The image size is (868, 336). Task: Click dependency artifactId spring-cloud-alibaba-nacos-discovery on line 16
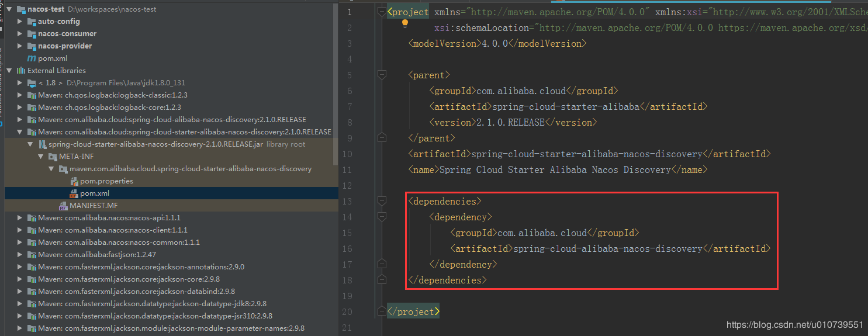pos(610,249)
